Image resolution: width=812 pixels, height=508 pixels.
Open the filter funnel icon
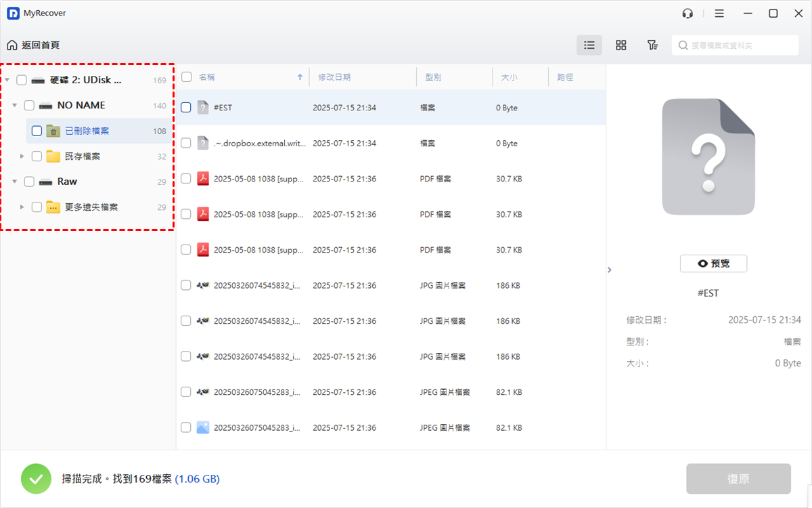click(652, 45)
